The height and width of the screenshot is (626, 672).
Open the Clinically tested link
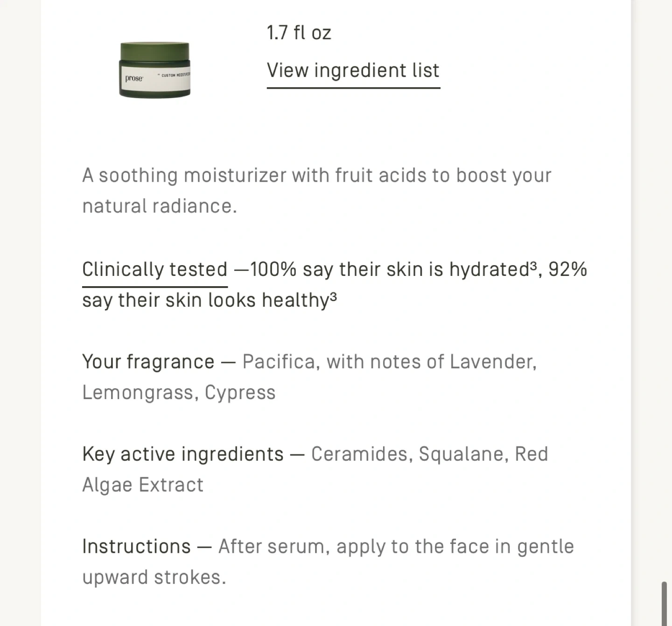click(154, 270)
